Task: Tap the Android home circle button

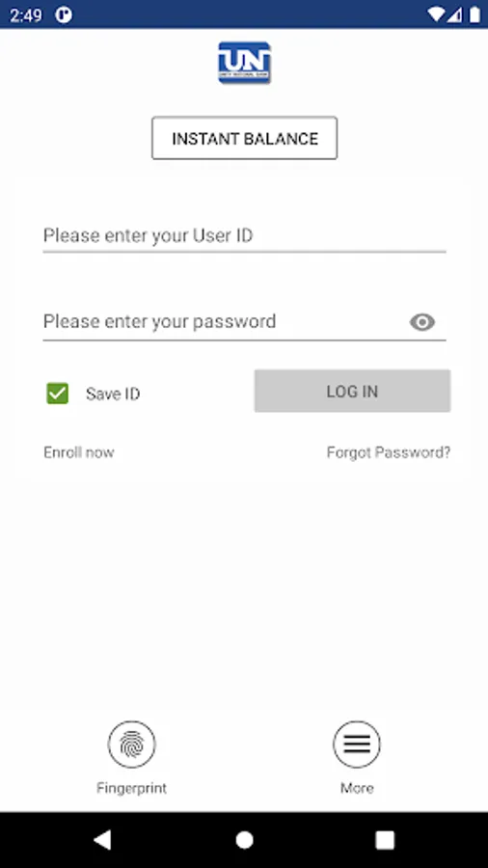Action: point(244,840)
